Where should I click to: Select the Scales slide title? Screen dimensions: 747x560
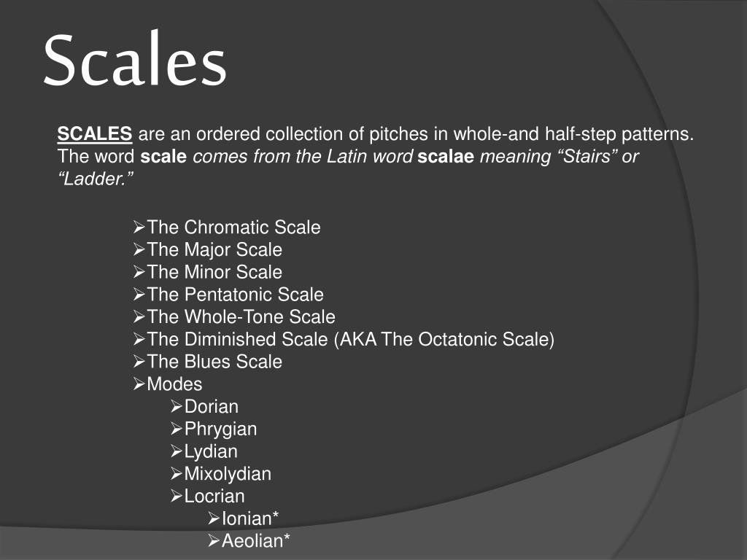click(135, 60)
